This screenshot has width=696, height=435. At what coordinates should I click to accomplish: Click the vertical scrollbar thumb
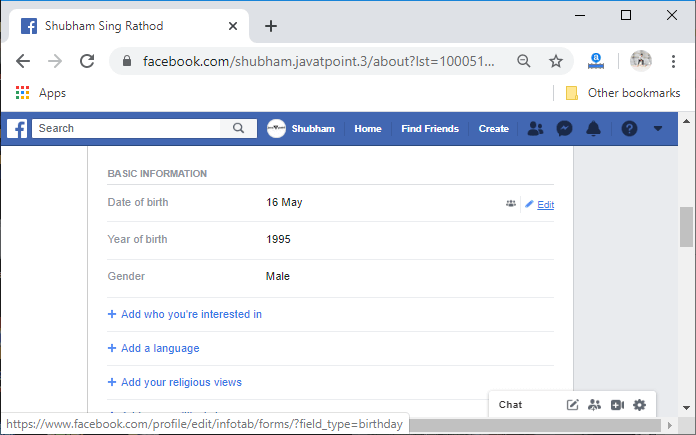[686, 227]
